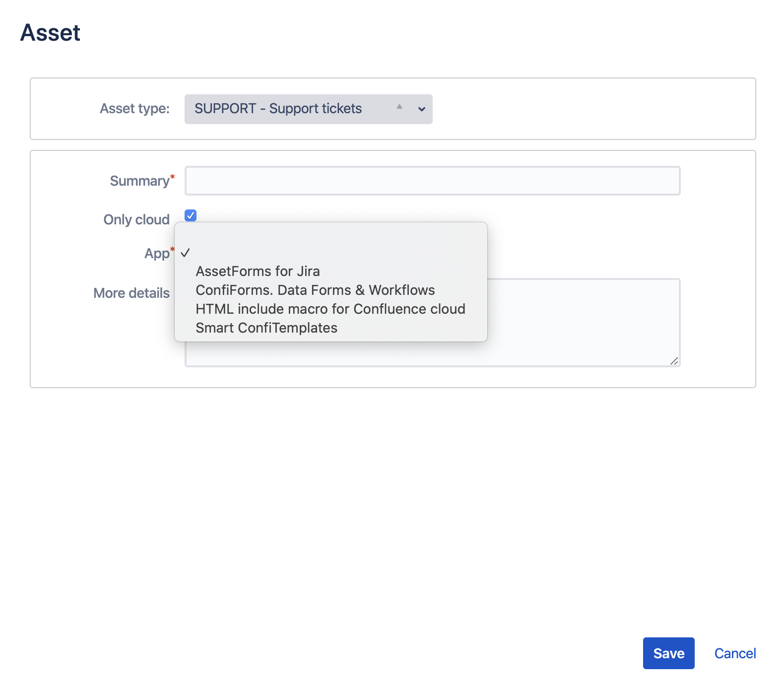Click the Summary input field
The height and width of the screenshot is (690, 784).
coord(432,181)
